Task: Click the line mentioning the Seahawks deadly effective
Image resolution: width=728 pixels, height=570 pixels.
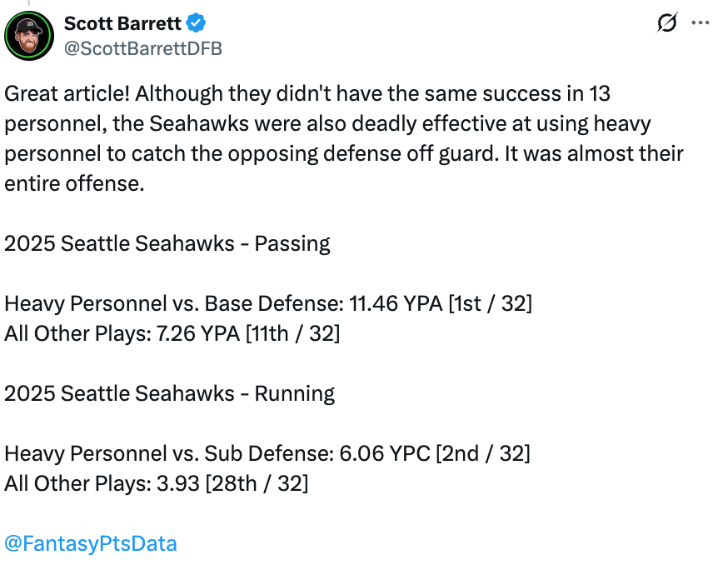Action: point(327,124)
